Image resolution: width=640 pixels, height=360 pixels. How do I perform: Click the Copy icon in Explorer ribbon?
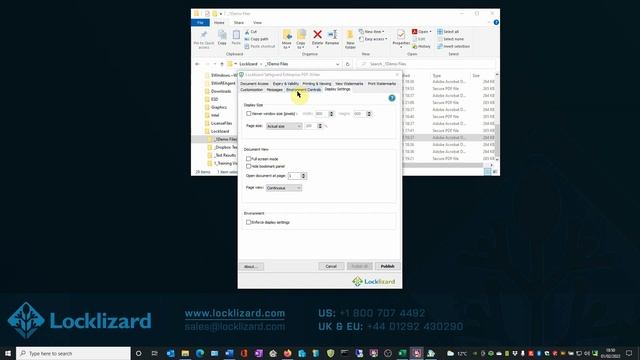pos(222,38)
